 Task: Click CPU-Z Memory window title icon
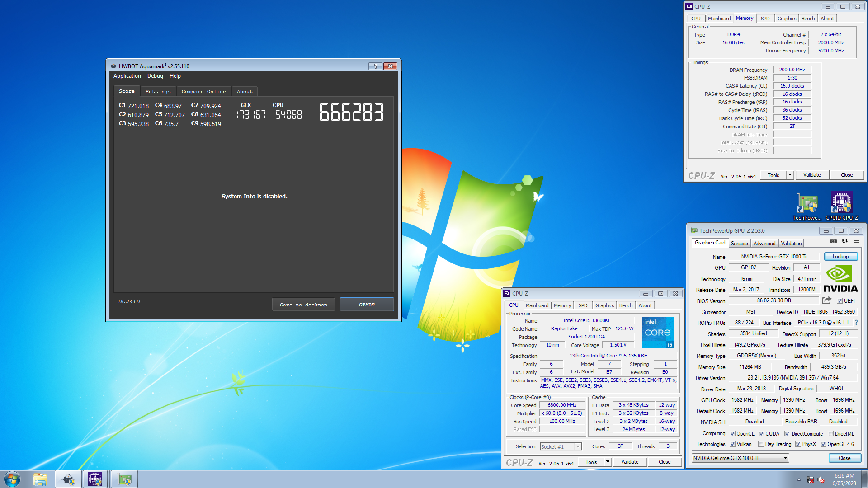[x=689, y=6]
